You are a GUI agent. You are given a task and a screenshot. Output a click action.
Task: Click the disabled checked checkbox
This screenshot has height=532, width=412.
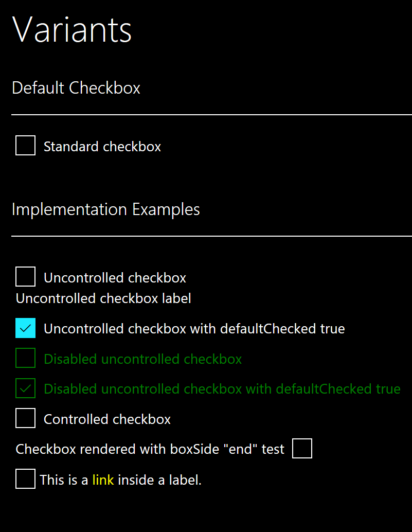click(x=25, y=388)
